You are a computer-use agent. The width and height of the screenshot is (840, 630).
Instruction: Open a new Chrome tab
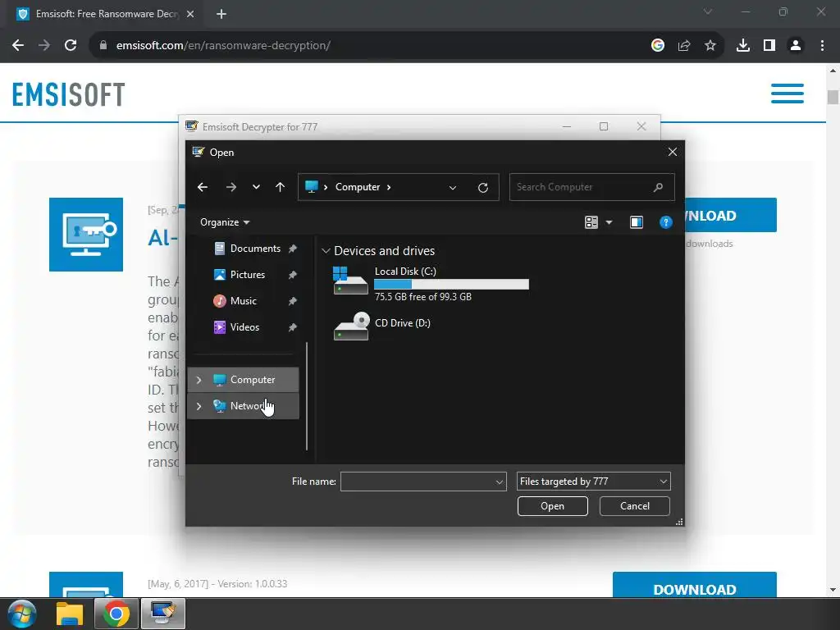point(221,14)
